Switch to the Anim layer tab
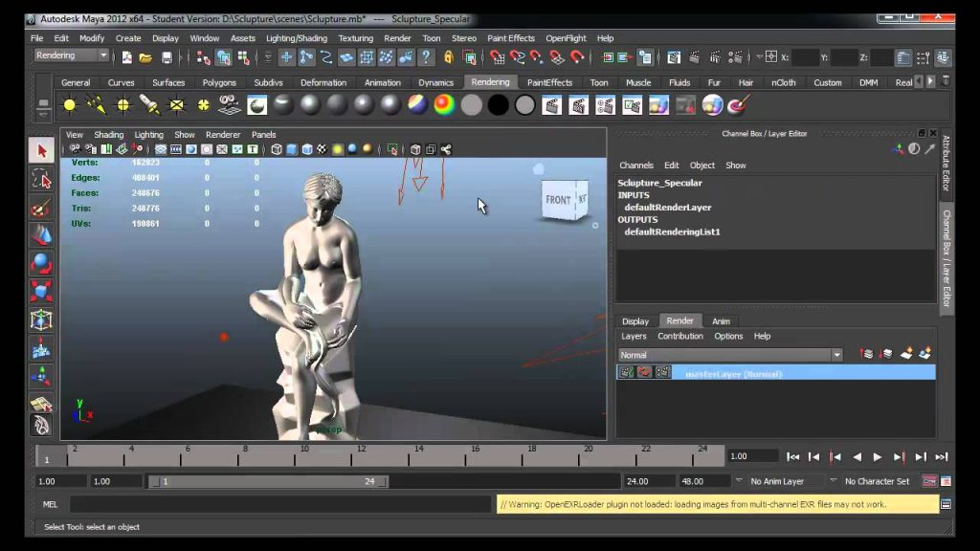Image resolution: width=980 pixels, height=551 pixels. click(721, 321)
